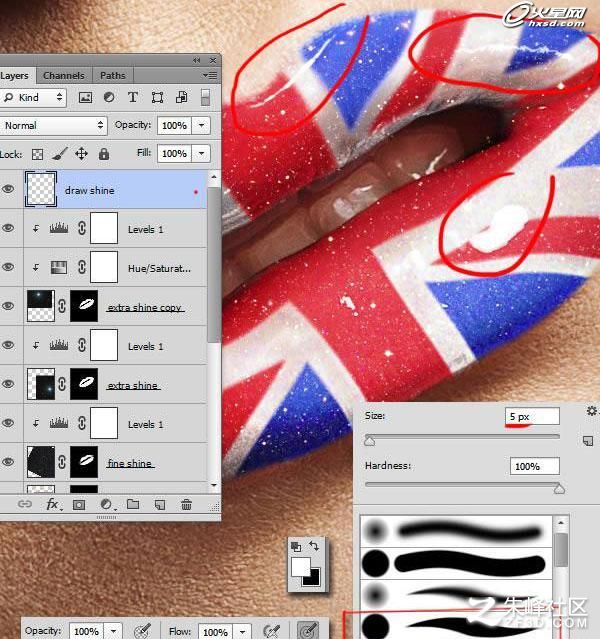Hide Levels 1 layer above Hue/Saturat...
This screenshot has height=639, width=600.
click(x=8, y=228)
